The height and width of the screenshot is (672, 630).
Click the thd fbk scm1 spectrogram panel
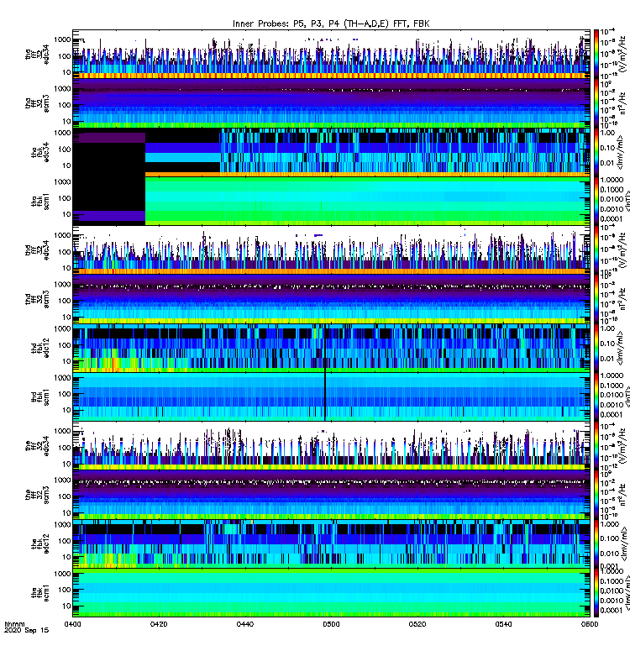331,397
